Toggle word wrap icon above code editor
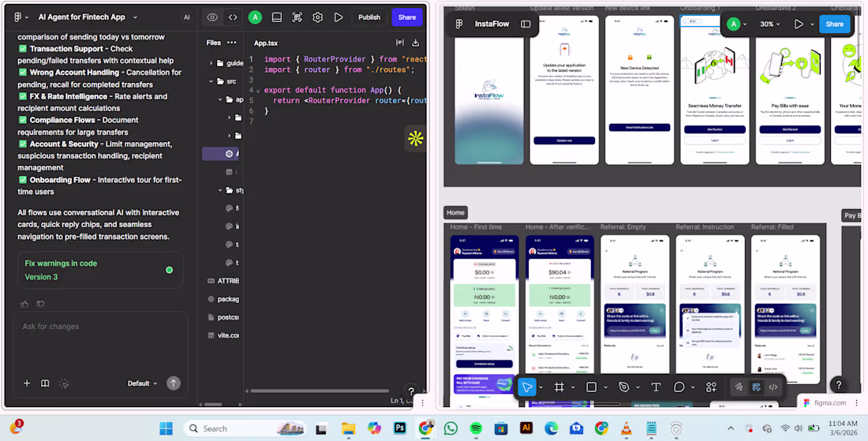This screenshot has height=441, width=868. [400, 43]
